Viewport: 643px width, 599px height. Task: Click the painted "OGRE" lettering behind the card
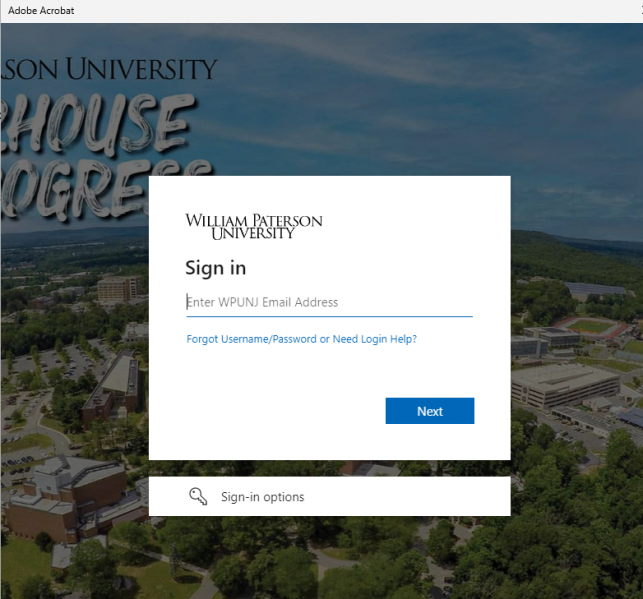[x=76, y=189]
